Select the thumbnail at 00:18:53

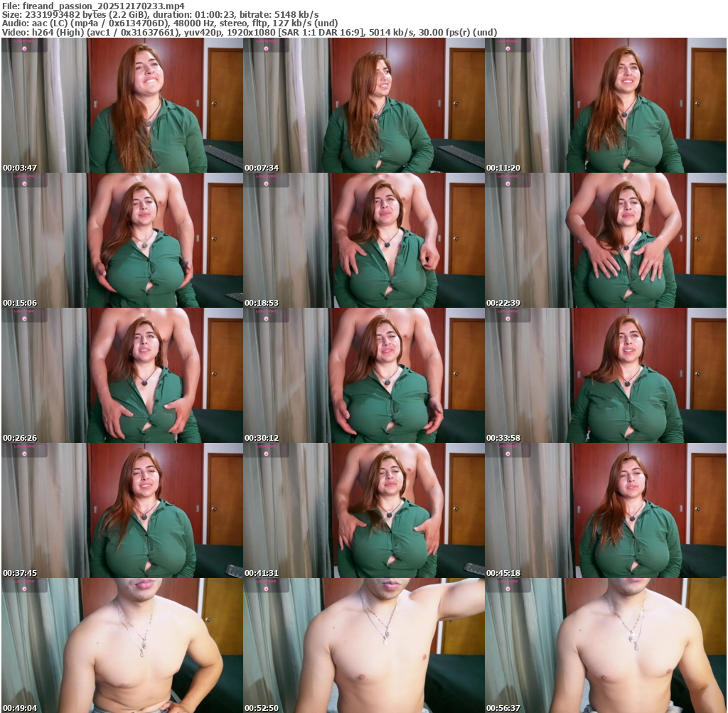coord(363,240)
